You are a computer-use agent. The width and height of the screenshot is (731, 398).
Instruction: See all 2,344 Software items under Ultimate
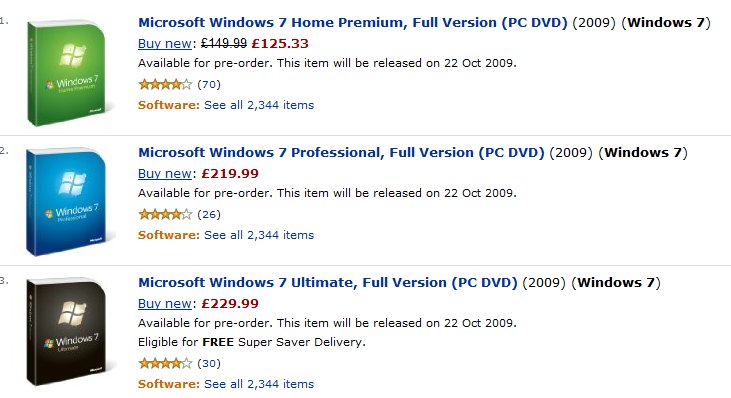[259, 384]
